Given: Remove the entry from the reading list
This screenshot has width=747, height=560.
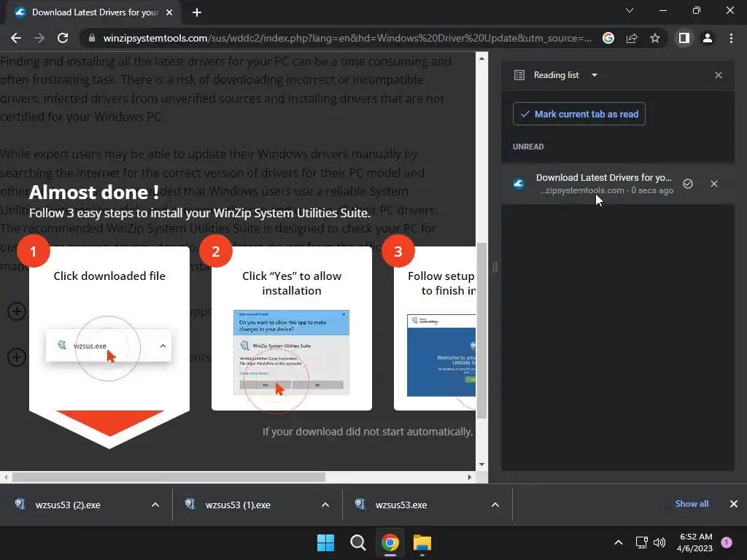Looking at the screenshot, I should coord(714,184).
